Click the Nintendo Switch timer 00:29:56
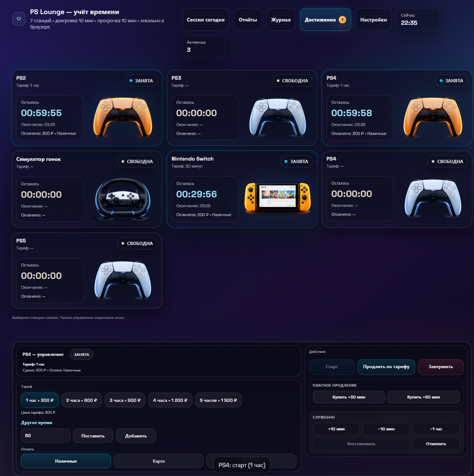 click(196, 194)
